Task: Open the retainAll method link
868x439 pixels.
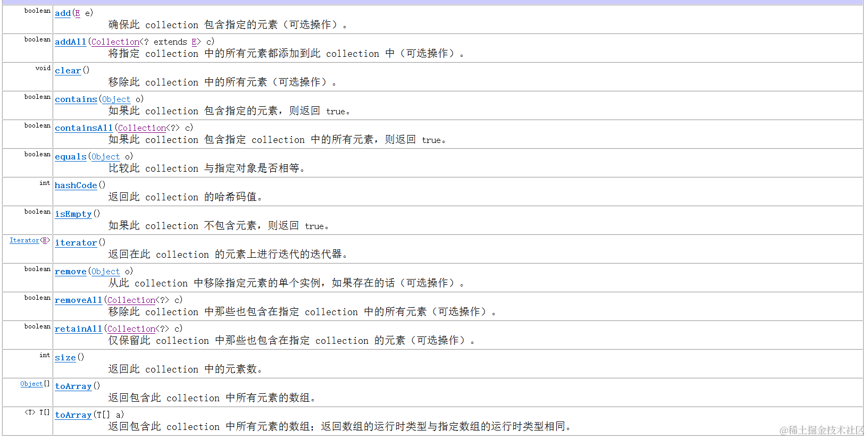Action: pos(79,329)
